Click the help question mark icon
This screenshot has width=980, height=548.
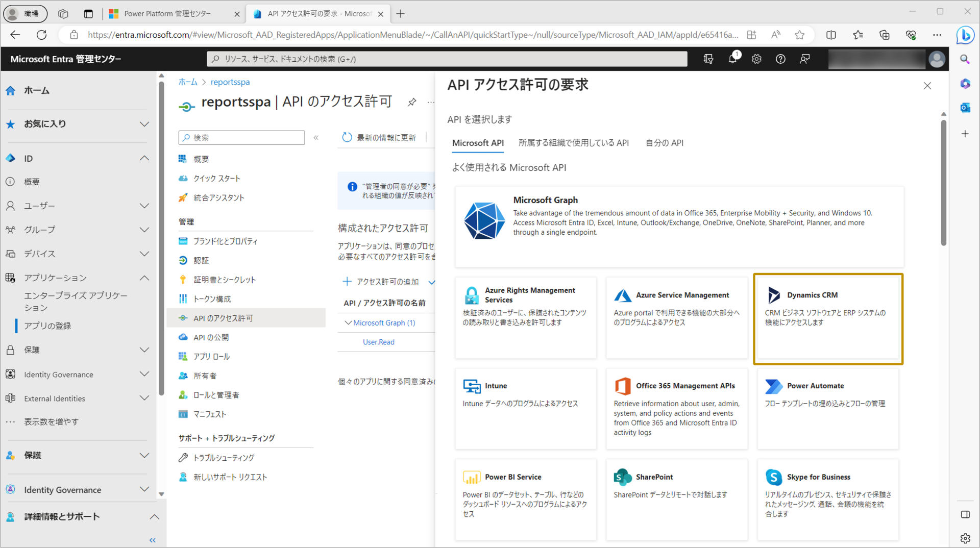[780, 59]
